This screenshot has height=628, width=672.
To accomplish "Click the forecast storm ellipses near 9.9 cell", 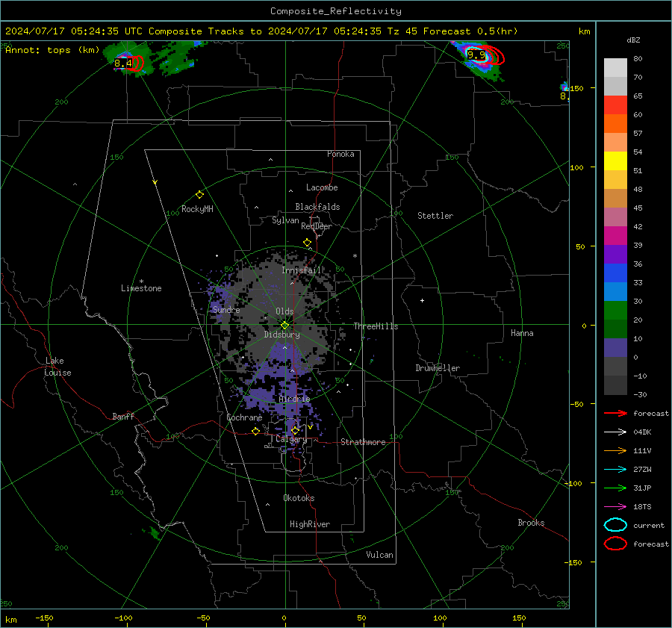I will point(492,55).
